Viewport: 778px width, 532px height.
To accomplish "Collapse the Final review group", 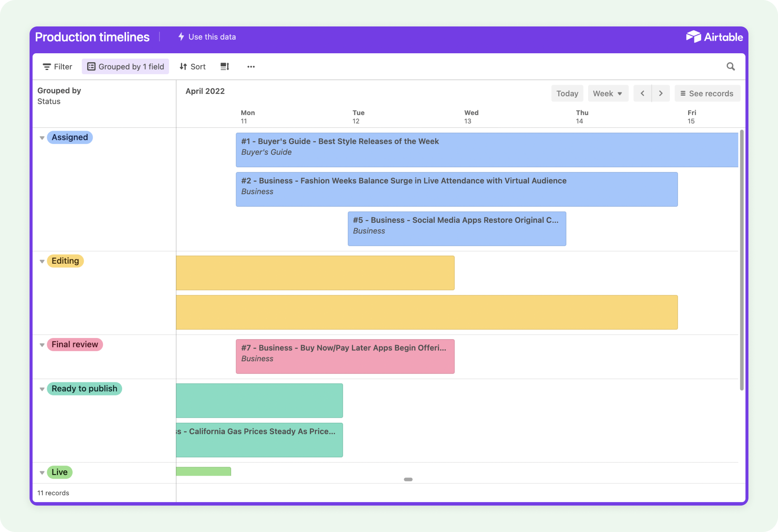I will pos(42,345).
